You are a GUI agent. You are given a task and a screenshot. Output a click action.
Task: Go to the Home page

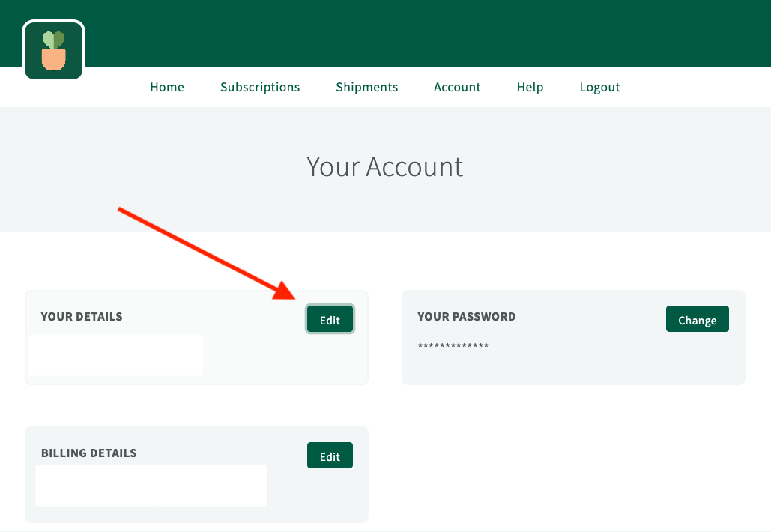[x=167, y=87]
